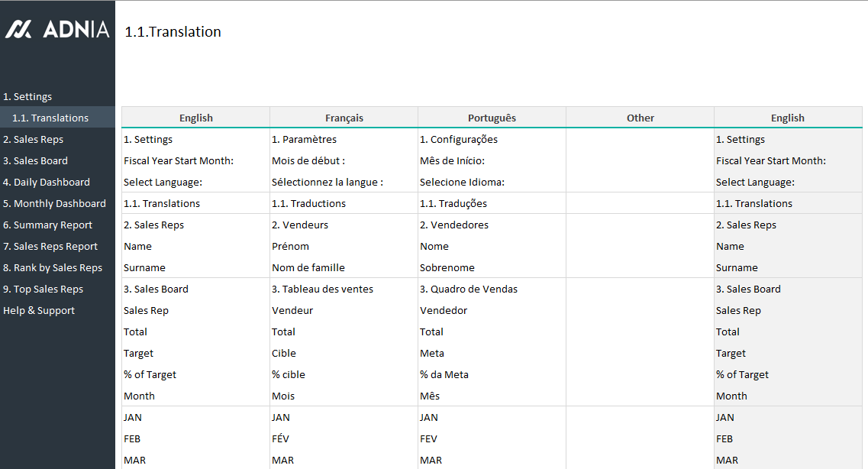Go to 7. Sales Reps Report
868x469 pixels.
(x=50, y=247)
